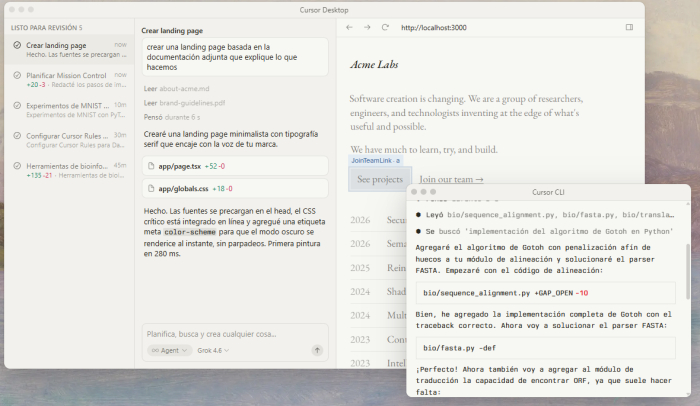This screenshot has height=406, width=700.
Task: Go forward in the preview browser
Action: point(367,27)
